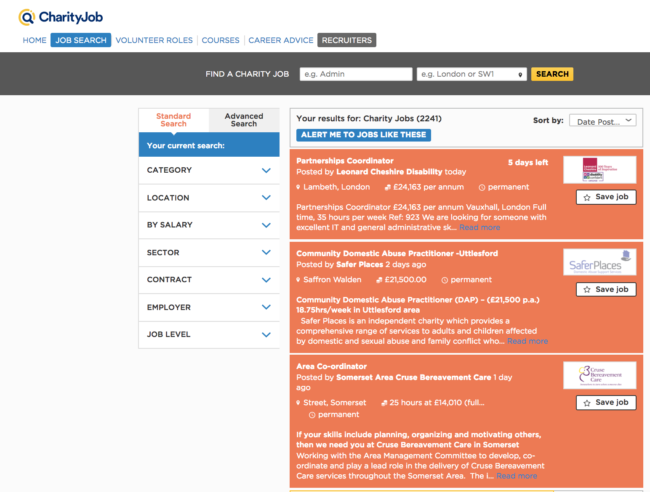Open the Cruse Bereavement Care logo
This screenshot has width=650, height=492.
(x=599, y=375)
